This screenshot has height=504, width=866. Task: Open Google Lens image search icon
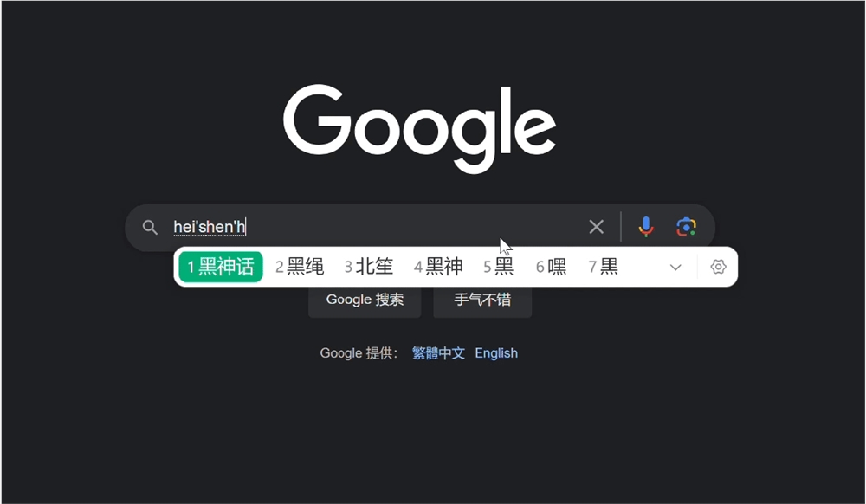[687, 226]
